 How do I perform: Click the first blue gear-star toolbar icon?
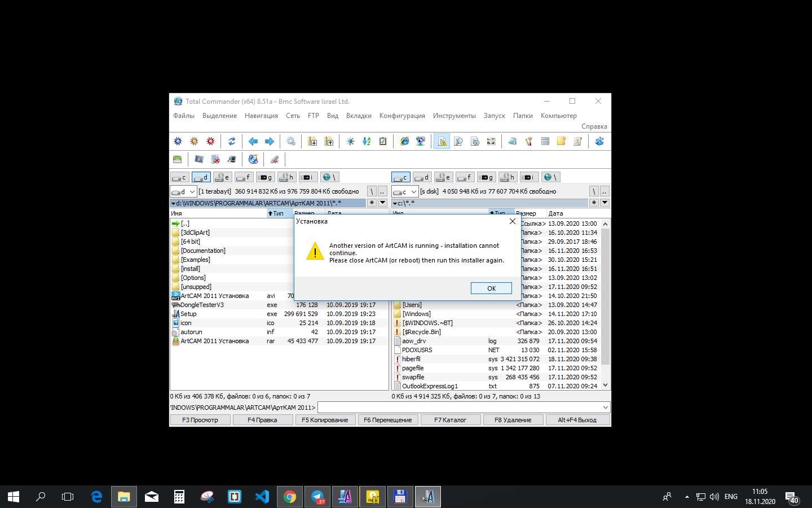click(x=178, y=141)
